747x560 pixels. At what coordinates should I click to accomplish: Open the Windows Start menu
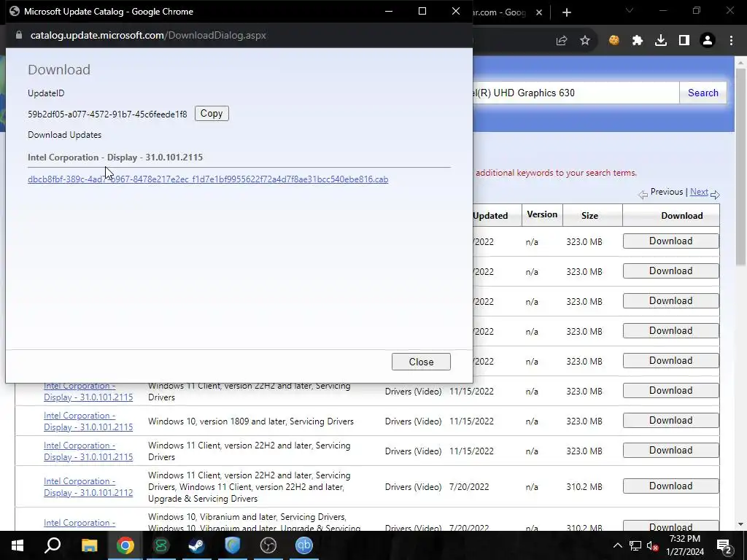point(18,545)
